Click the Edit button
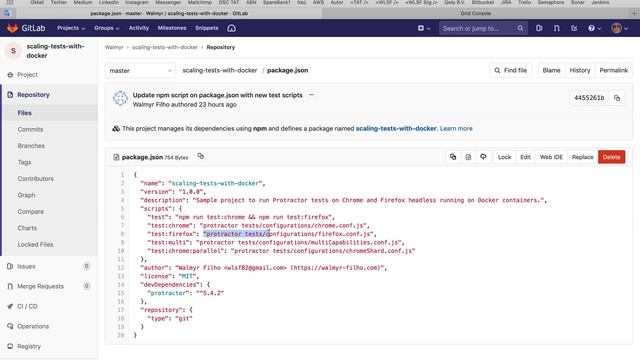The width and height of the screenshot is (640, 360). tap(525, 157)
